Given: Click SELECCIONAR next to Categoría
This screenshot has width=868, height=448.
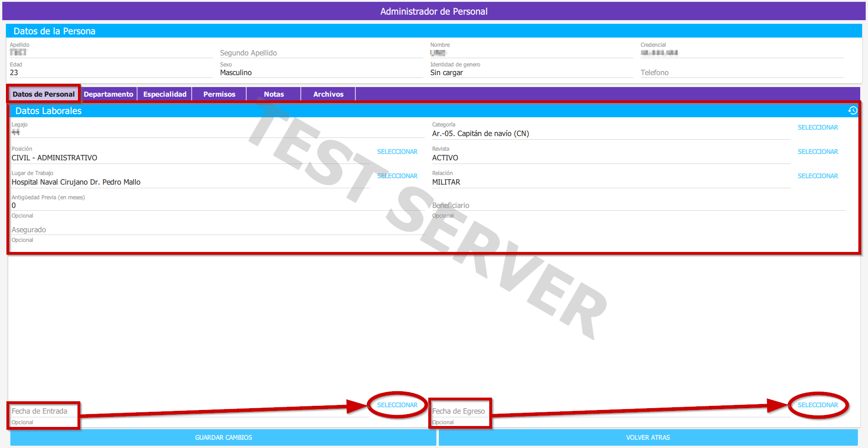Looking at the screenshot, I should [818, 127].
